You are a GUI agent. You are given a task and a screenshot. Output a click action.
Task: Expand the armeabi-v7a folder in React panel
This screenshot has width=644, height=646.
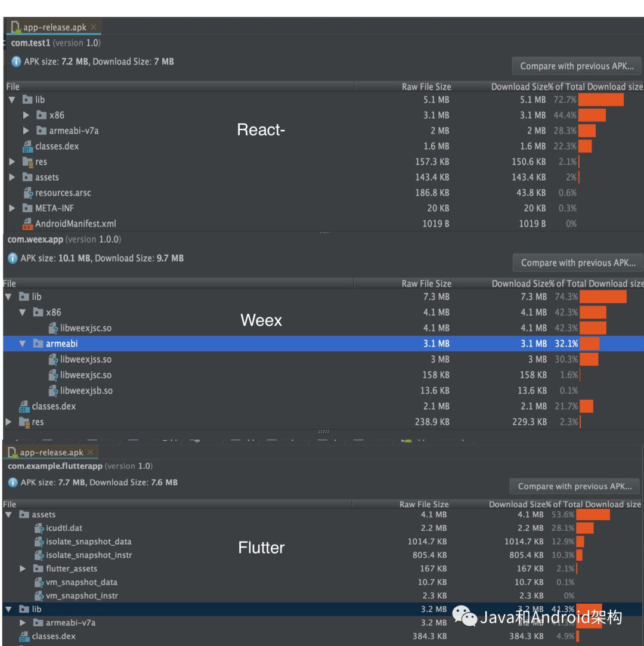26,131
